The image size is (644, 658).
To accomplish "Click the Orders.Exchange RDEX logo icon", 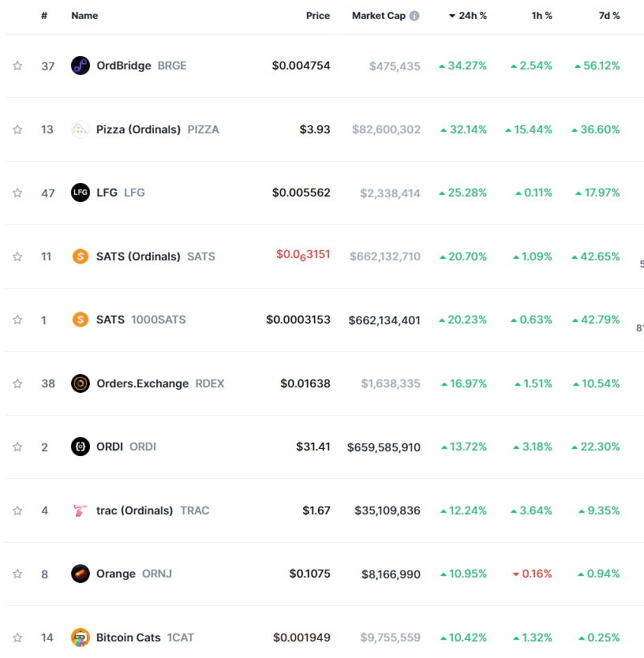I will tap(80, 383).
